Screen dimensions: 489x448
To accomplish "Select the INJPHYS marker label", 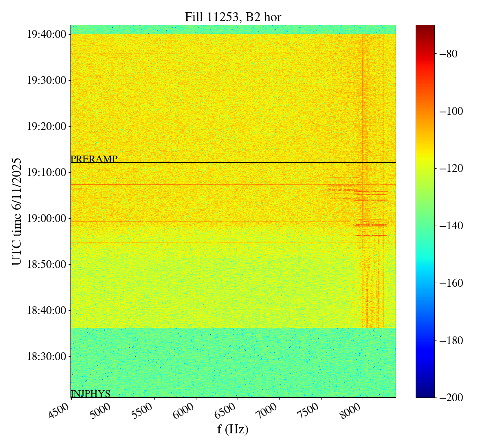I will [90, 393].
